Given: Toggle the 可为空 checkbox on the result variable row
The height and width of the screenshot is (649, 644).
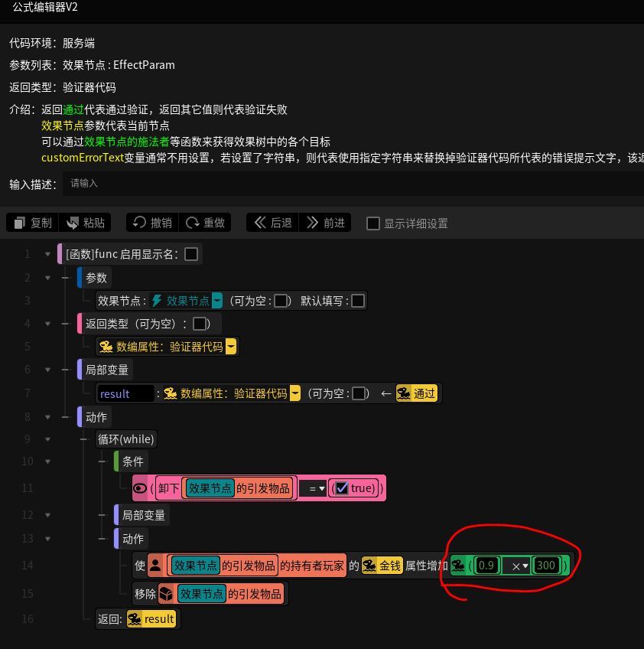Looking at the screenshot, I should click(359, 393).
